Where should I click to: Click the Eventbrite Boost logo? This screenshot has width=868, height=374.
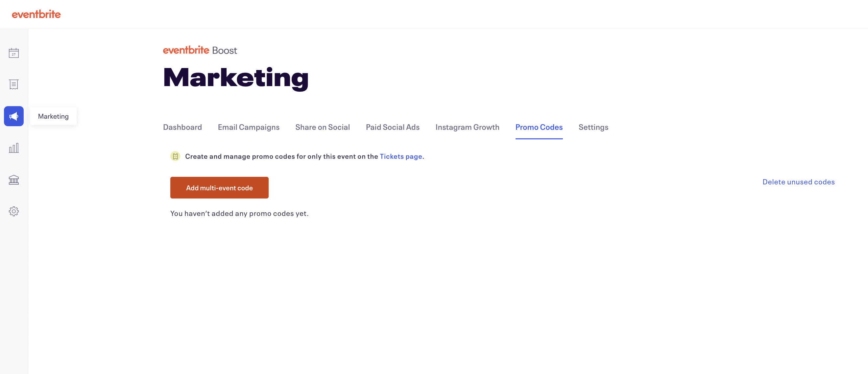200,50
